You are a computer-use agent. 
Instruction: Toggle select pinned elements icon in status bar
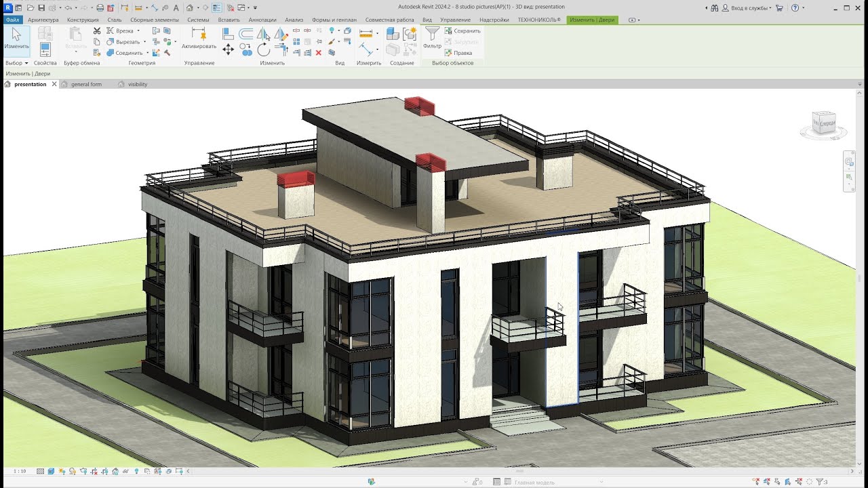[777, 482]
